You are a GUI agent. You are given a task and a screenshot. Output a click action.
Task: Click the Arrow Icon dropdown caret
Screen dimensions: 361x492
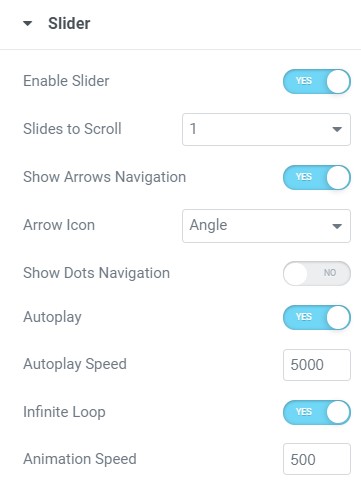tap(337, 226)
